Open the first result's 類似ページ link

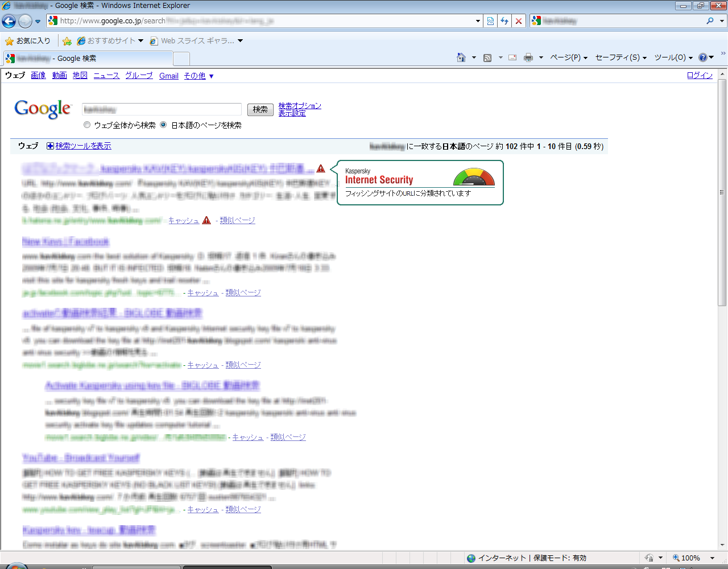(237, 220)
